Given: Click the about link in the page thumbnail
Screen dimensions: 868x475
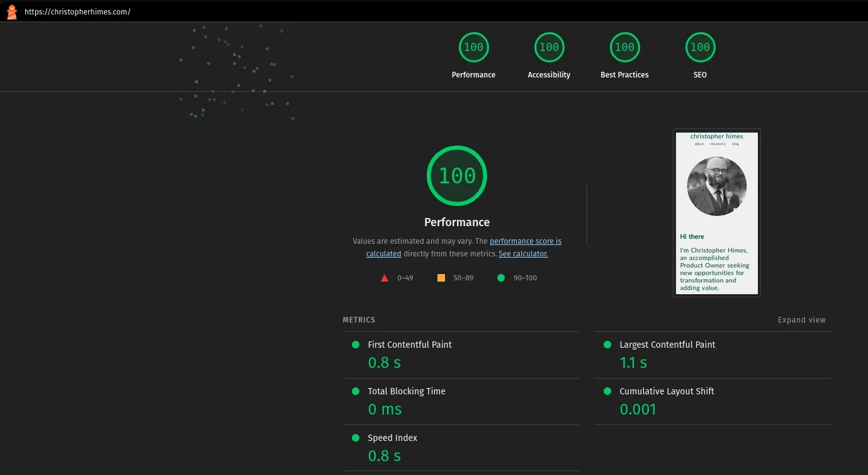Looking at the screenshot, I should pyautogui.click(x=699, y=144).
